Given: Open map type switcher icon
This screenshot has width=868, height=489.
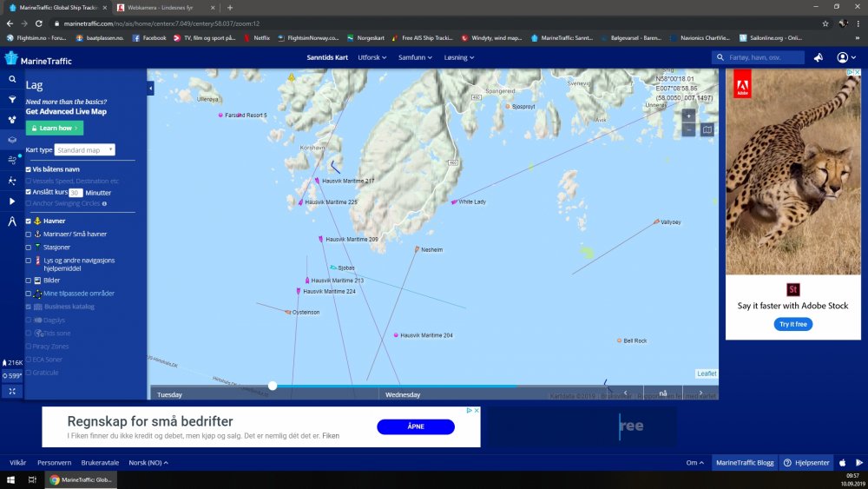Looking at the screenshot, I should 707,130.
